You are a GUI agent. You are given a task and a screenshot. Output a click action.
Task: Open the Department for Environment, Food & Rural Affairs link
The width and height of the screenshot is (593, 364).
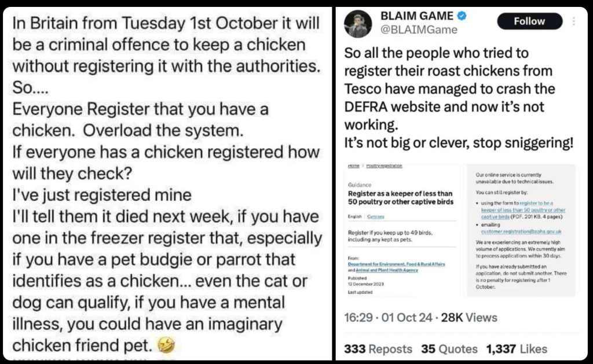tap(397, 264)
